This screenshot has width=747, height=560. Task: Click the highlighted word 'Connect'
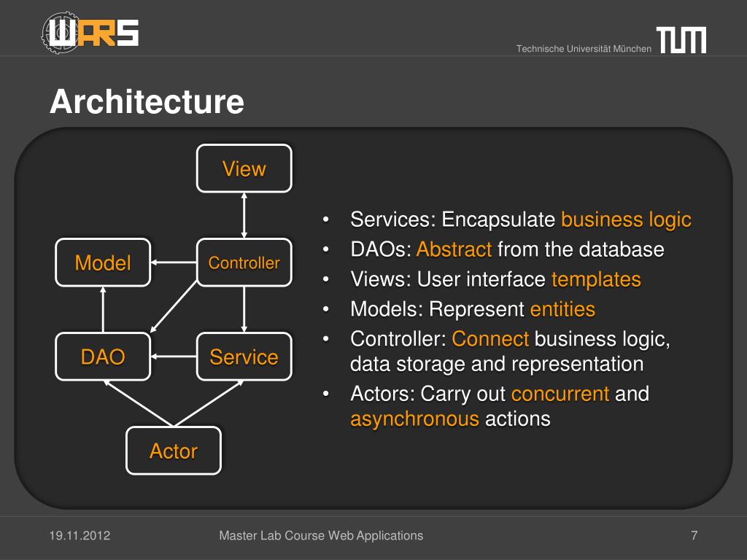490,339
